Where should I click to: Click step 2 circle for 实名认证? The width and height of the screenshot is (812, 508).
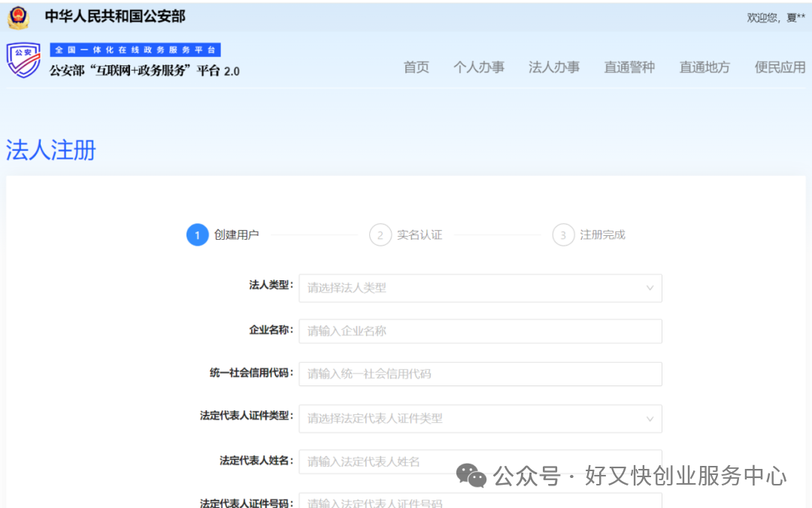[x=380, y=235]
